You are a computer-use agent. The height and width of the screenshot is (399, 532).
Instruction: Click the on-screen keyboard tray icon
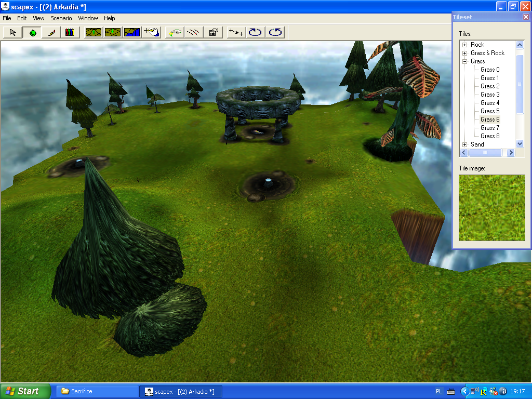coord(451,392)
